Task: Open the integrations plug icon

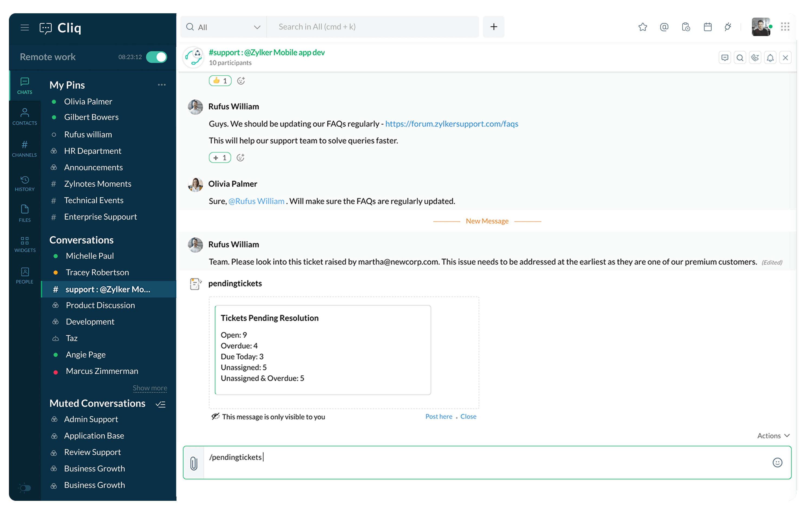Action: (728, 27)
